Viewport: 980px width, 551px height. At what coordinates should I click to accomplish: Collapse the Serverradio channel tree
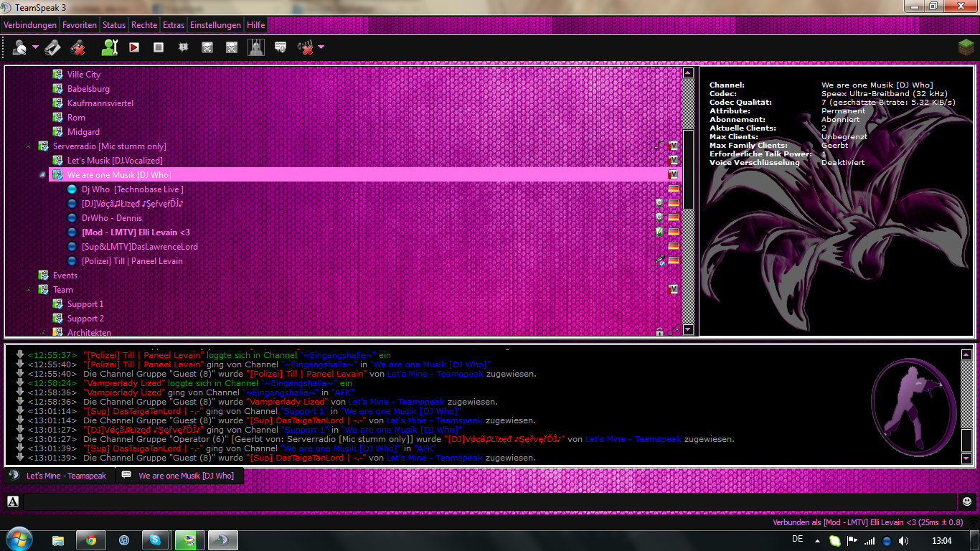point(29,146)
